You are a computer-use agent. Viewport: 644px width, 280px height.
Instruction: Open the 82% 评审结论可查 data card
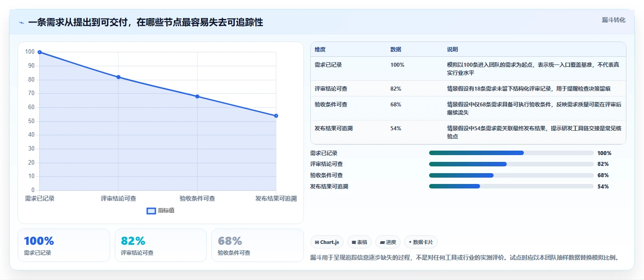coord(161,245)
